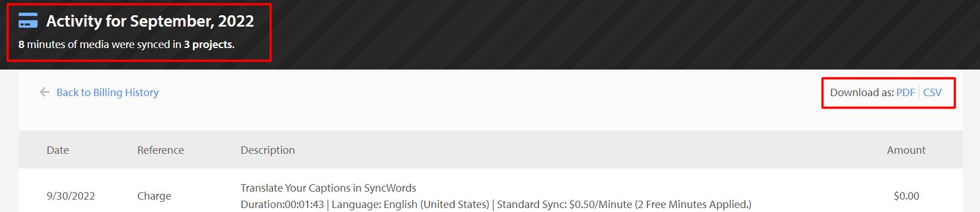980x212 pixels.
Task: Click the Date column header
Action: click(58, 150)
